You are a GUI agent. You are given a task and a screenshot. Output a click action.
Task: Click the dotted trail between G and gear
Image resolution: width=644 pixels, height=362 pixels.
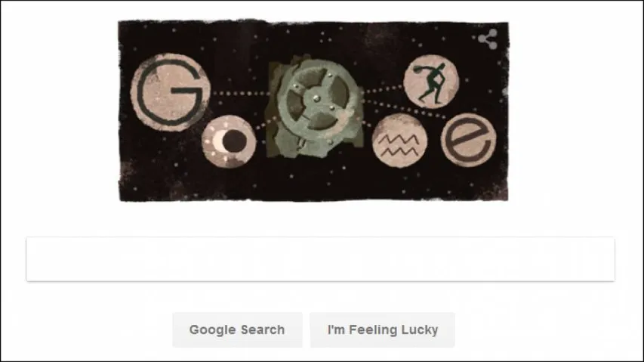coord(241,94)
